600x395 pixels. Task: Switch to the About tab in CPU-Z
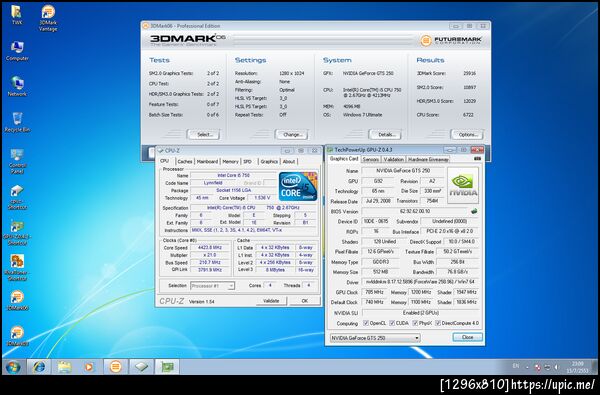tap(289, 162)
